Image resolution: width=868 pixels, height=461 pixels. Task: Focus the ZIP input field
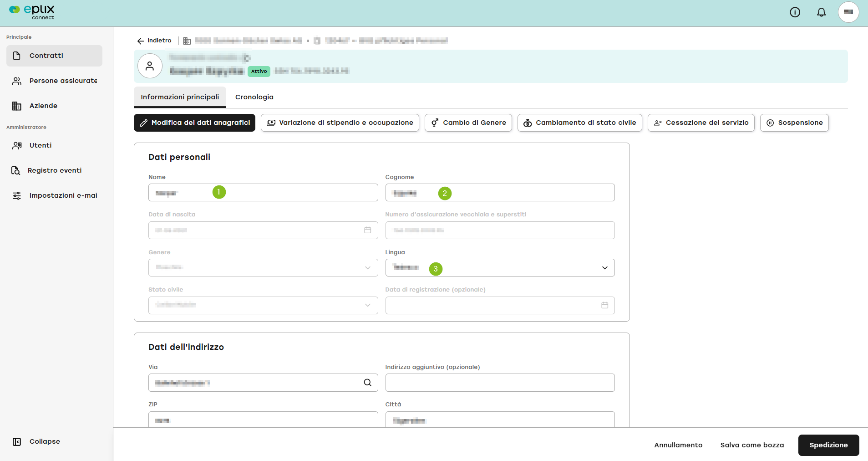pyautogui.click(x=263, y=420)
